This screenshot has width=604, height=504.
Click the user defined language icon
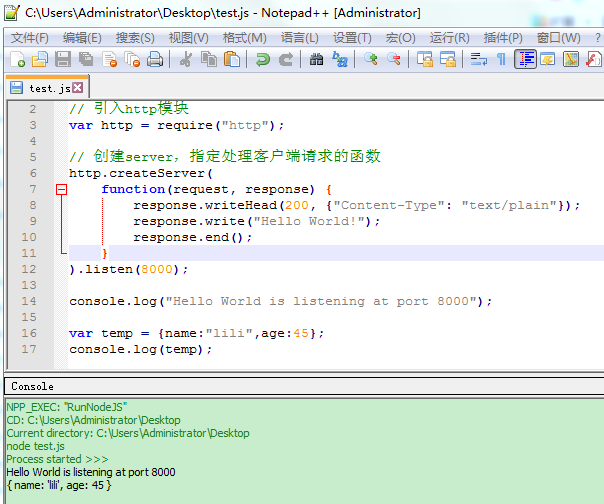(547, 59)
